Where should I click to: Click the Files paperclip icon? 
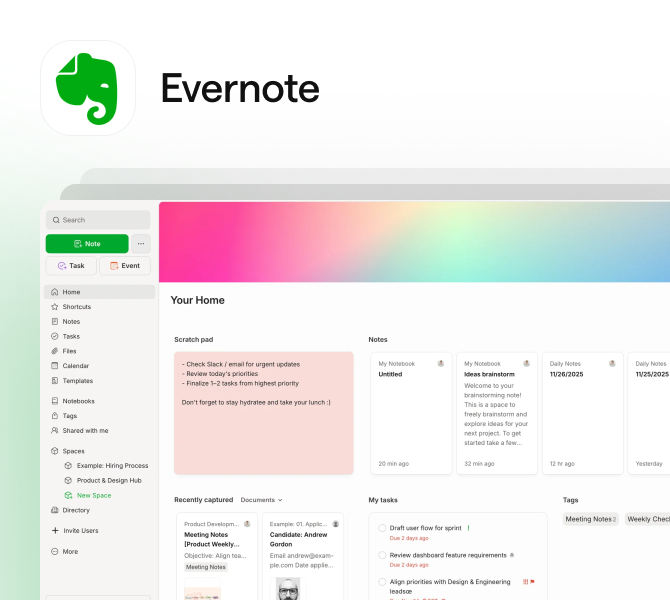(x=55, y=351)
